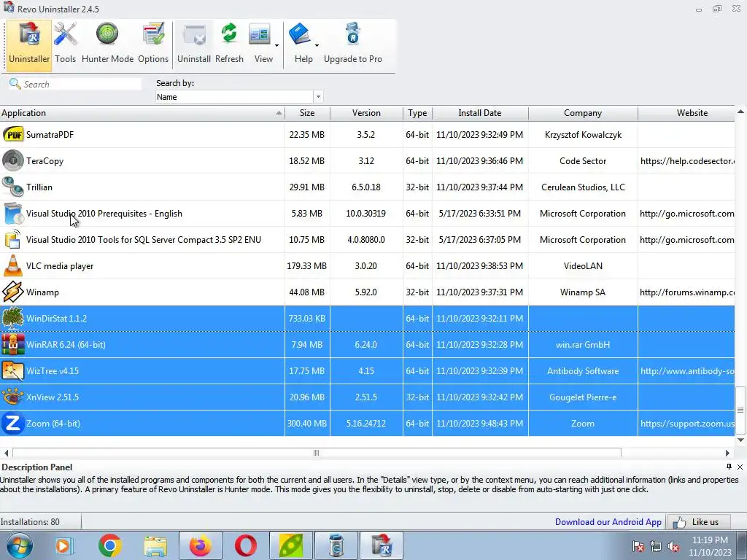Sort by the Website column header
The width and height of the screenshot is (747, 560).
click(x=686, y=113)
